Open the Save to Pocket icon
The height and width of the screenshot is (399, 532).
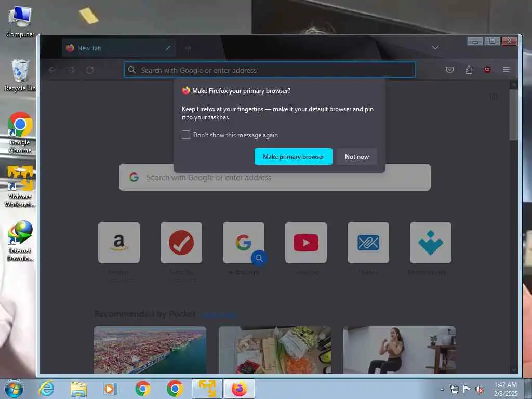pyautogui.click(x=450, y=70)
